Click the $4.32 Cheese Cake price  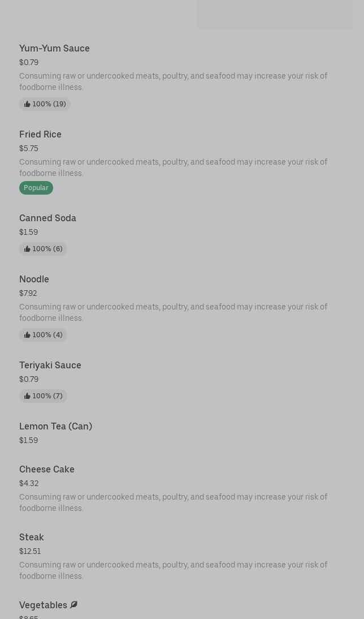(29, 483)
